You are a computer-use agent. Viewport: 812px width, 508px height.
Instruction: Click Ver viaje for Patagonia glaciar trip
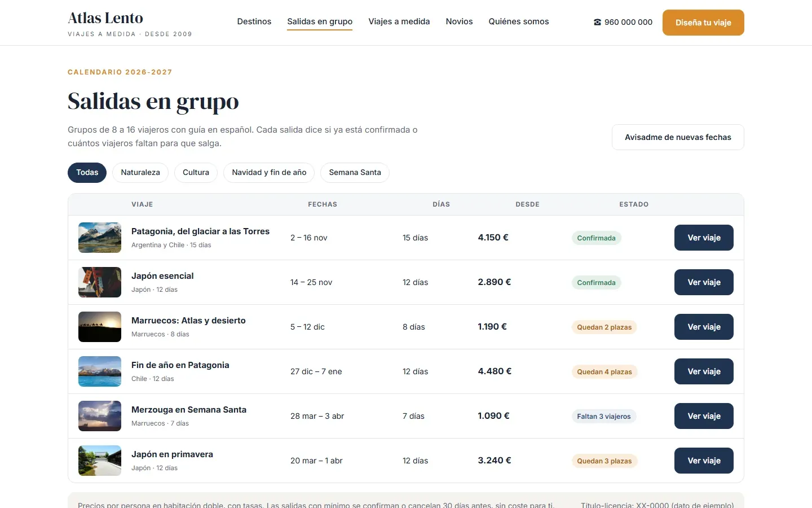[x=704, y=238]
